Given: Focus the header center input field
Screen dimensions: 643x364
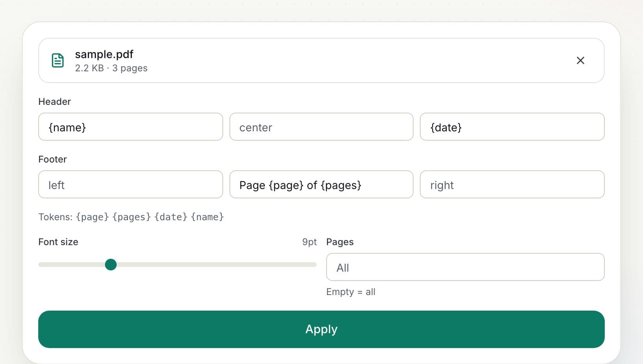Looking at the screenshot, I should point(321,127).
